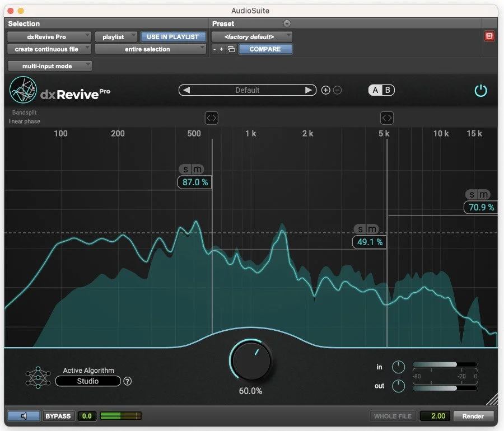The height and width of the screenshot is (431, 504).
Task: Click the BYPASS button
Action: [x=58, y=416]
